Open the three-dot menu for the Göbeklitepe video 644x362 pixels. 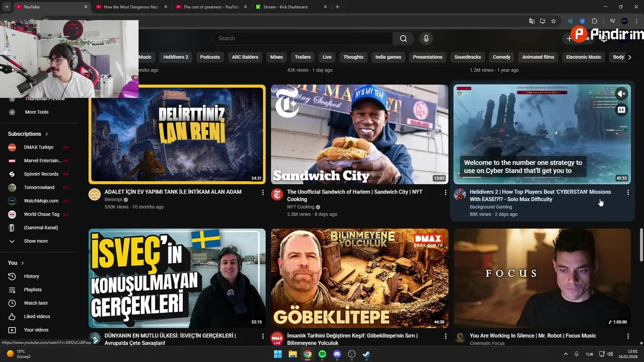(445, 336)
